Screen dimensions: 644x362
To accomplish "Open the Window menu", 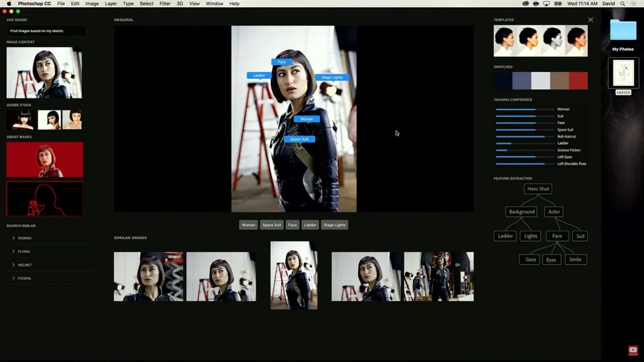I will click(x=214, y=4).
